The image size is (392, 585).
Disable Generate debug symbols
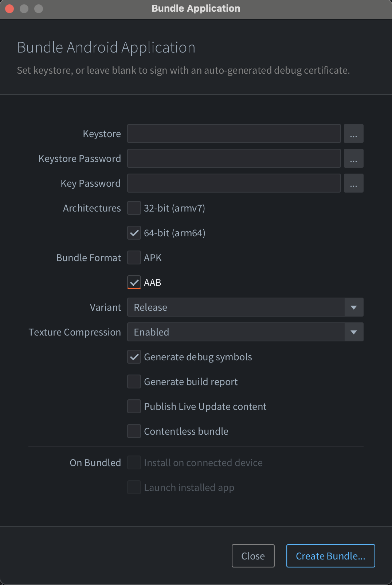click(134, 357)
